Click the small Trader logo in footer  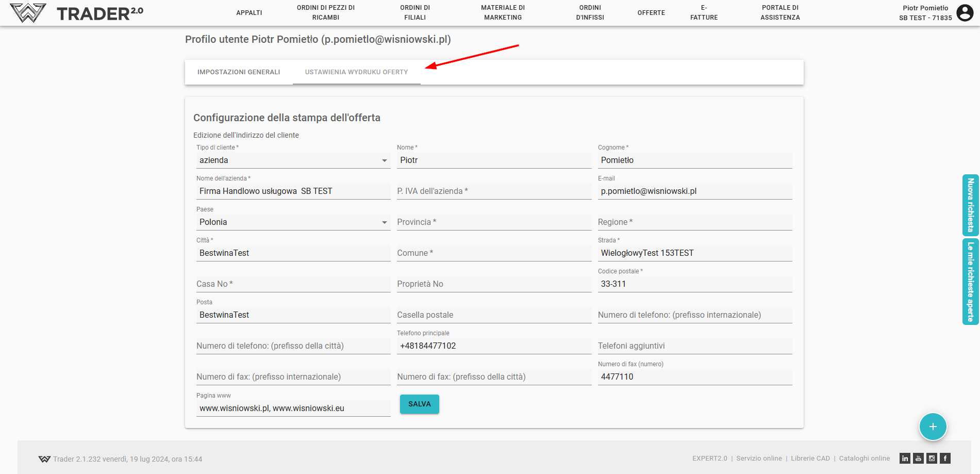[44, 459]
